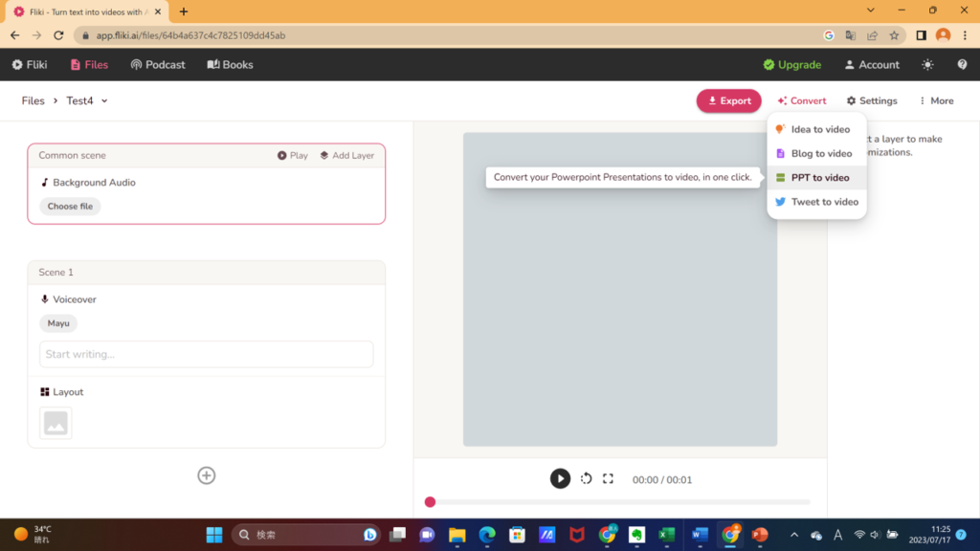Open file Settings
The width and height of the screenshot is (980, 551).
coord(872,100)
